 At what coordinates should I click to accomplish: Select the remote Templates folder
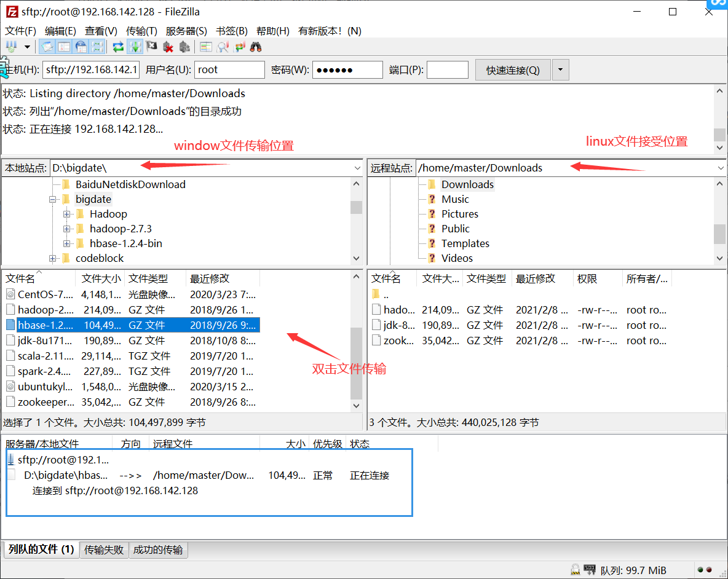[x=465, y=243]
